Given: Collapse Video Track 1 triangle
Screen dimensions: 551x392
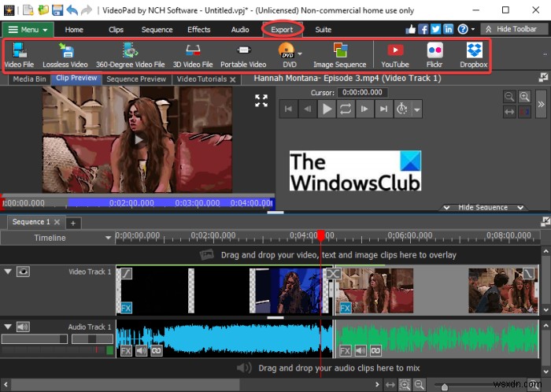Looking at the screenshot, I should pos(8,272).
